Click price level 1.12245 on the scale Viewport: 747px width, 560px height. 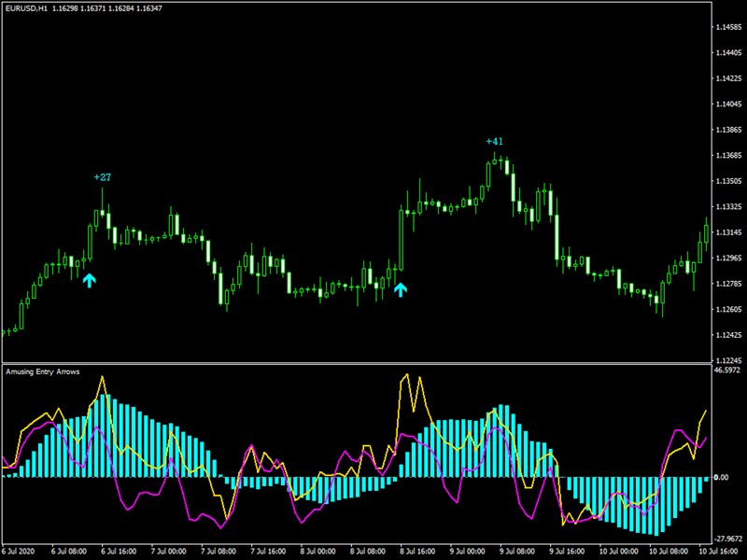coord(729,360)
